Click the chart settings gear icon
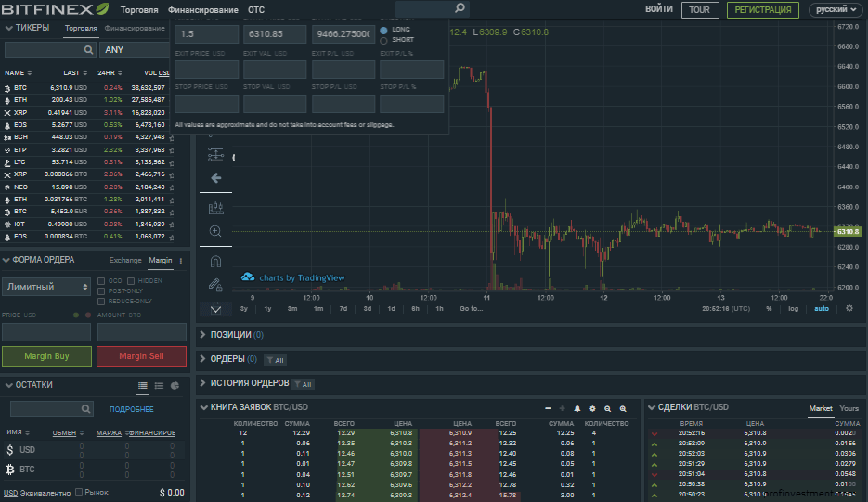Image resolution: width=868 pixels, height=502 pixels. (x=849, y=308)
